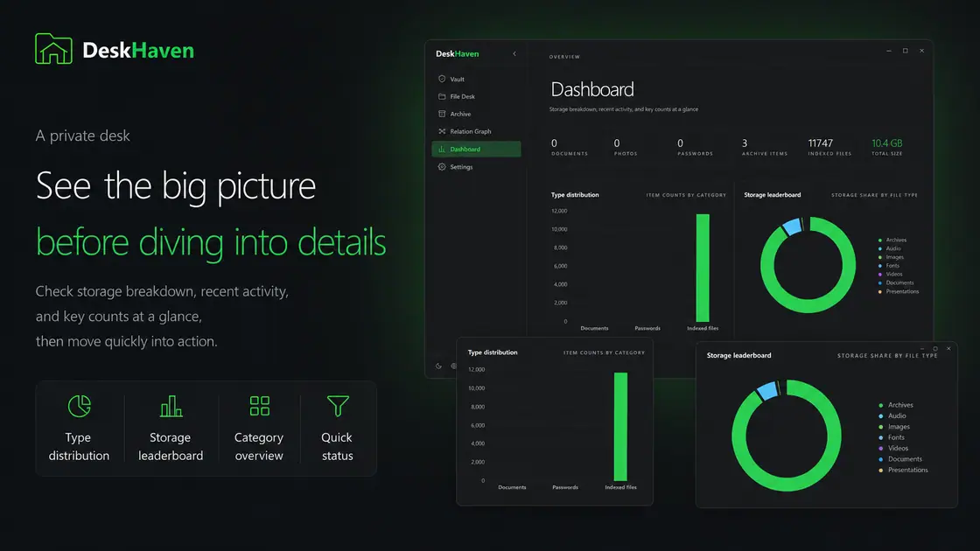Click the large 'Dashboard' page heading

click(x=591, y=89)
